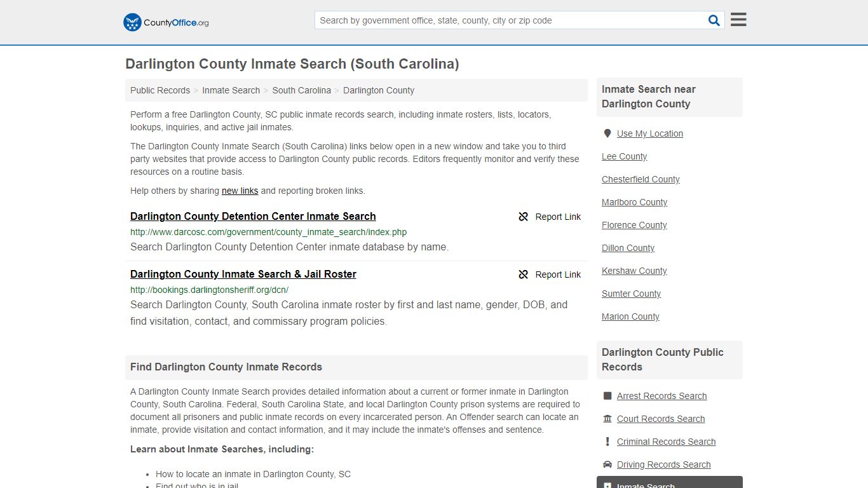The width and height of the screenshot is (868, 488).
Task: Open Criminal Records Search
Action: [x=666, y=442]
